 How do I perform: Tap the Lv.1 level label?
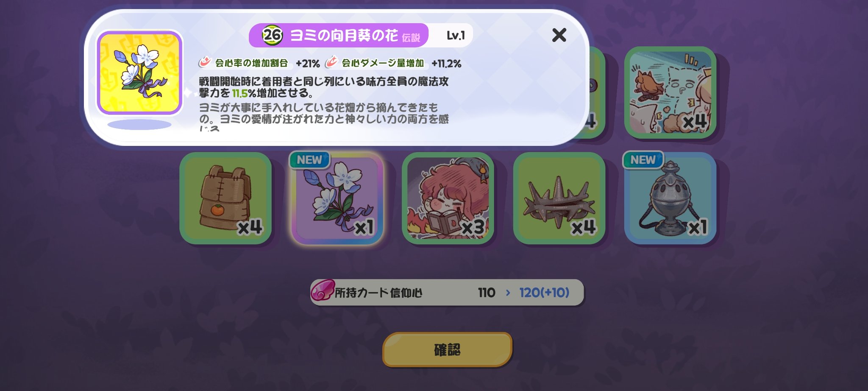click(x=456, y=36)
